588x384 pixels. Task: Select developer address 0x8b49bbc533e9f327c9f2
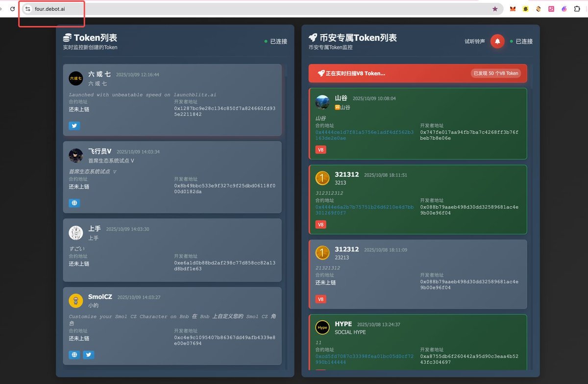pos(224,189)
